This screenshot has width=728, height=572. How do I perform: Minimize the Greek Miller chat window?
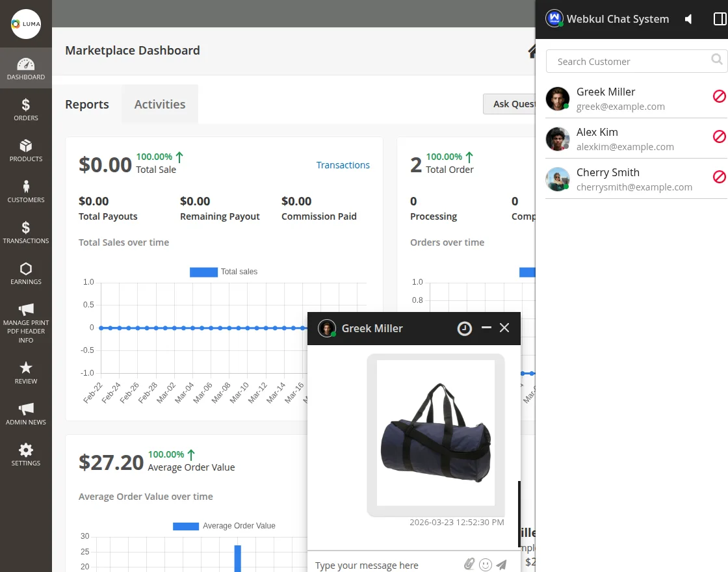pyautogui.click(x=486, y=328)
